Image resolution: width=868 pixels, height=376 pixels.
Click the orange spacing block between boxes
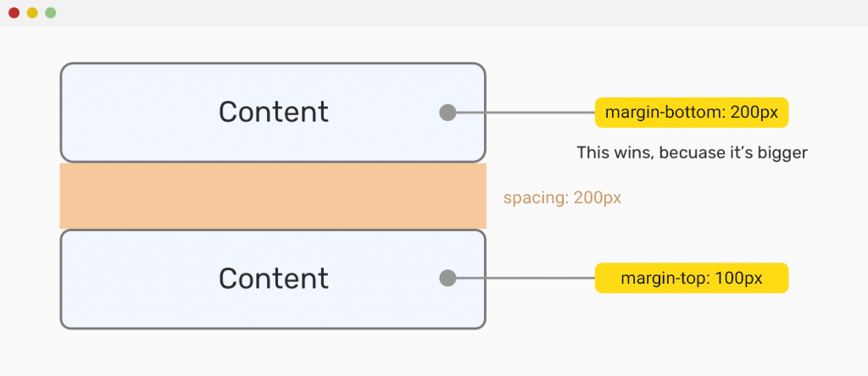tap(272, 196)
